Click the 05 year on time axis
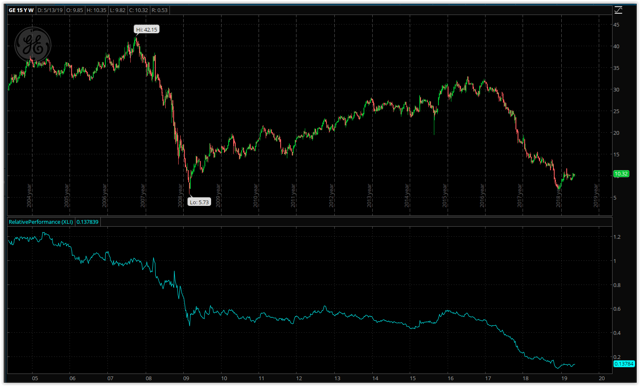Viewport: 640px width, 386px height. [35, 378]
